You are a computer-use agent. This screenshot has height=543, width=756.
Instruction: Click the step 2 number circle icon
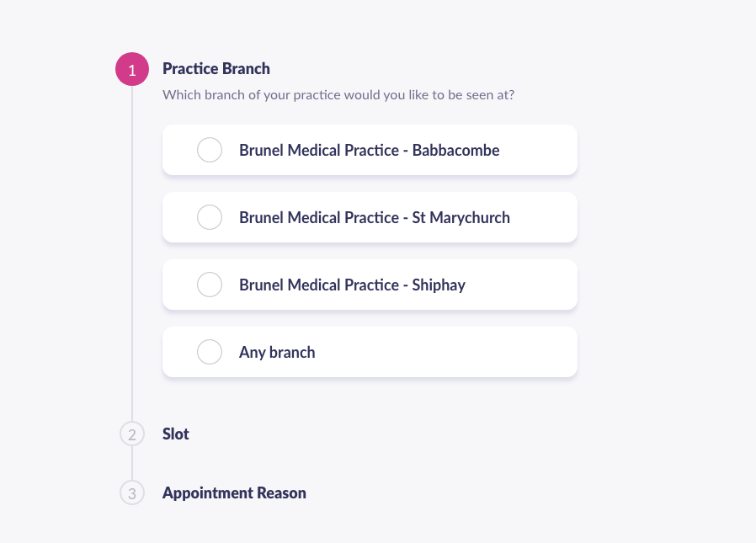[x=132, y=434]
